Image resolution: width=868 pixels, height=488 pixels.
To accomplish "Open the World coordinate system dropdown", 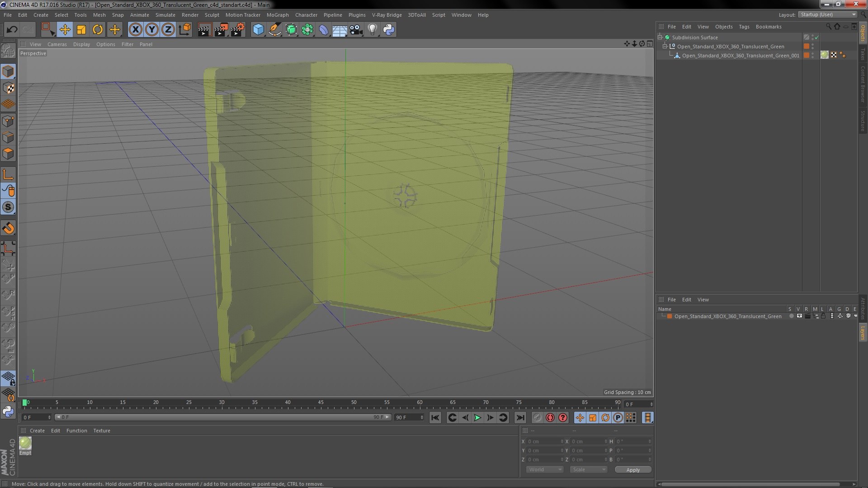I will coord(545,469).
